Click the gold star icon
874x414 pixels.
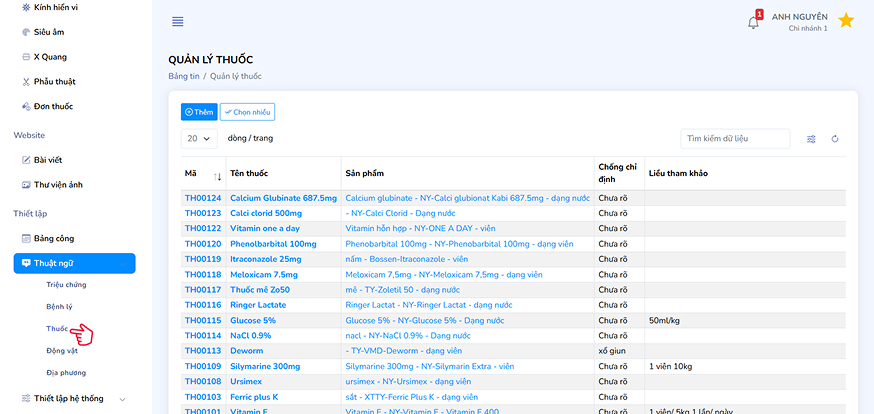click(x=846, y=21)
